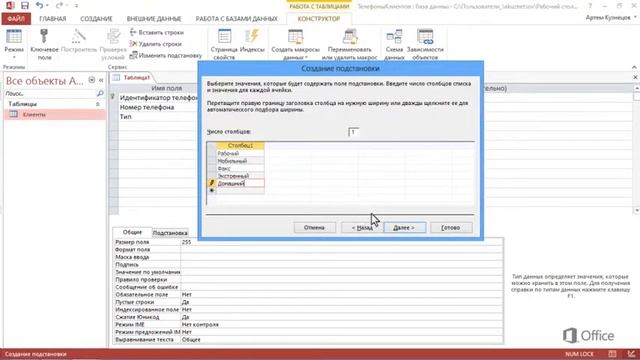
Task: Click the datasheet view icon in status bar
Action: pyautogui.click(x=612, y=354)
